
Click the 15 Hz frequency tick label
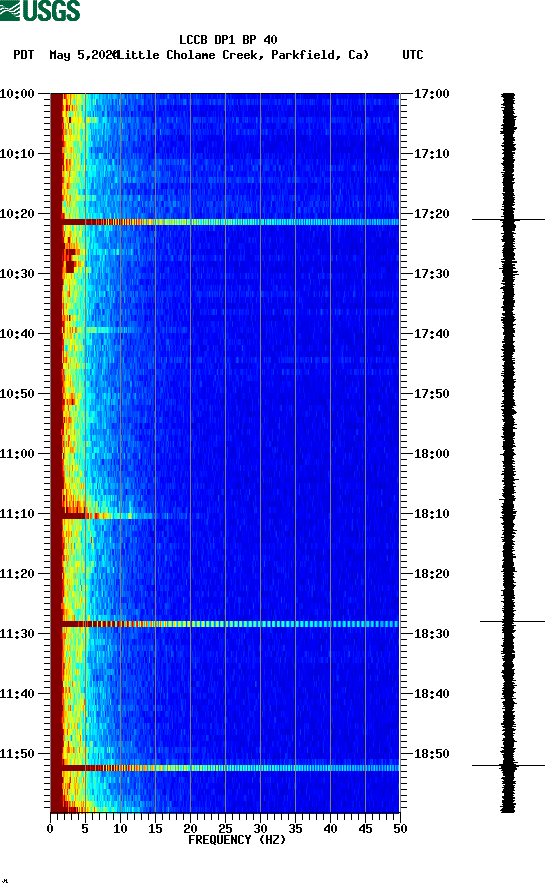(155, 829)
